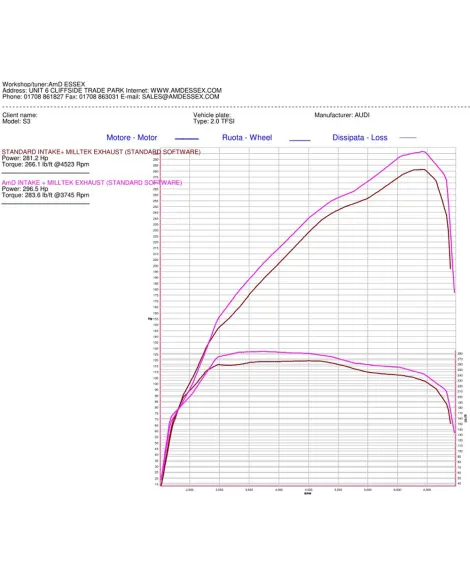Click the 'Vehicle plate:' label

coord(212,115)
